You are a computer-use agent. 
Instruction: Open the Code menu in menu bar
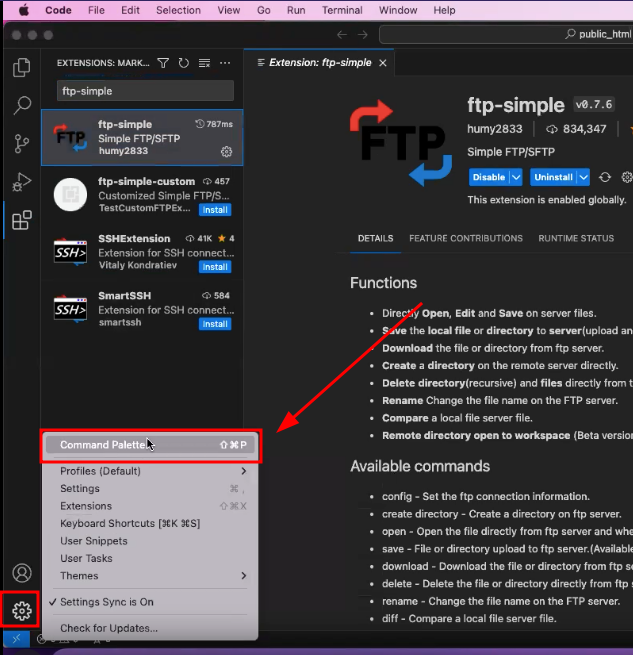(58, 10)
